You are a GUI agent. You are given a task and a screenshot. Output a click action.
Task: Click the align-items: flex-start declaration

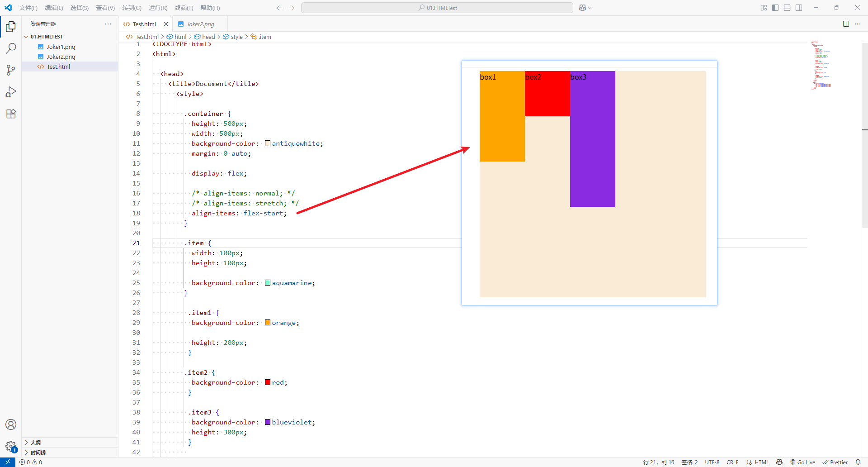239,213
